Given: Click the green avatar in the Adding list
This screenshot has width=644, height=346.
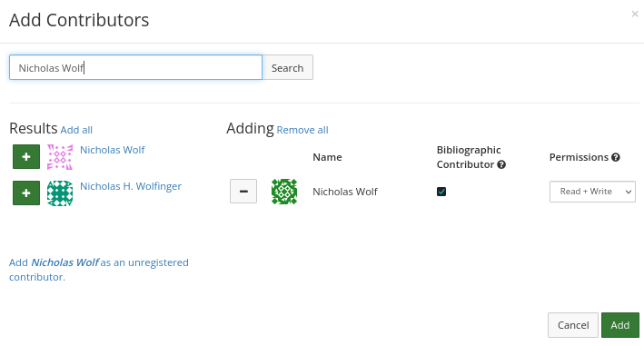Looking at the screenshot, I should (284, 192).
